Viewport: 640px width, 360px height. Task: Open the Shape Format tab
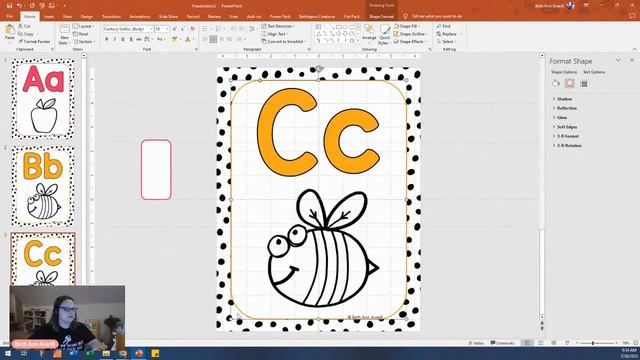pos(381,16)
